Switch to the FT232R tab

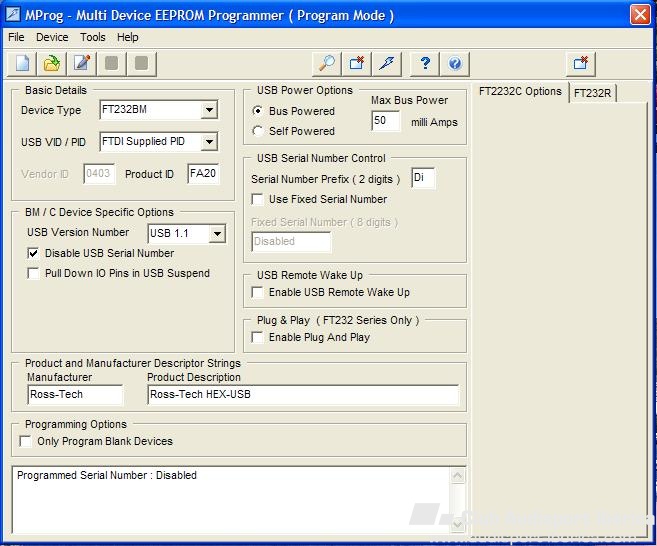592,93
